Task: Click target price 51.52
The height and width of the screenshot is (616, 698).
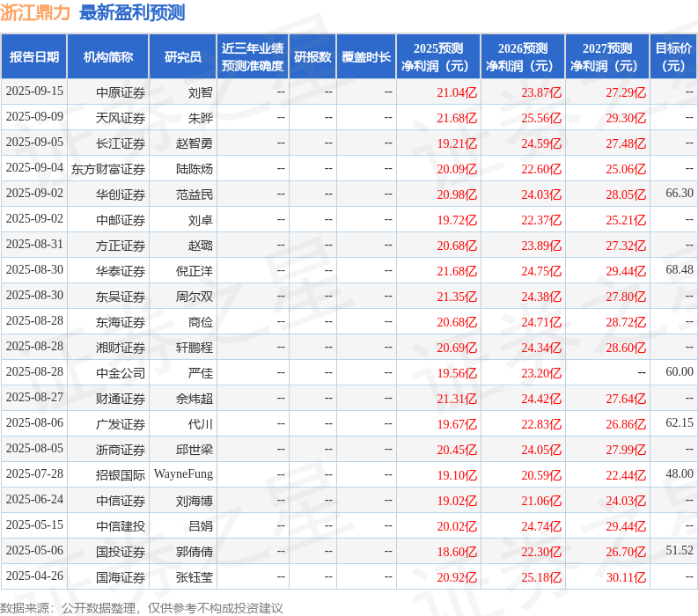Action: tap(680, 550)
